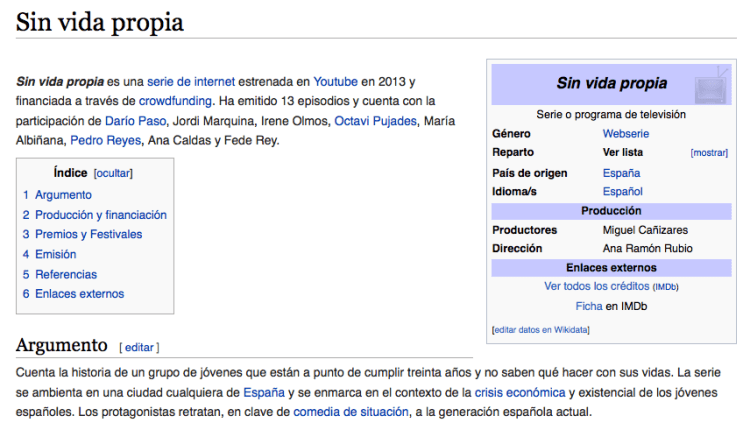
Task: Click the TV icon in the infobox header
Action: [x=711, y=81]
